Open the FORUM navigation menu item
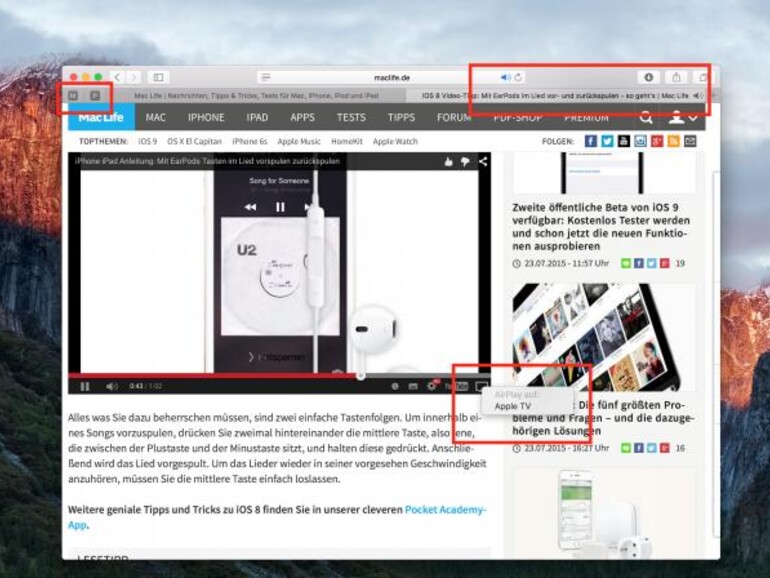Image resolution: width=770 pixels, height=578 pixels. coord(454,117)
